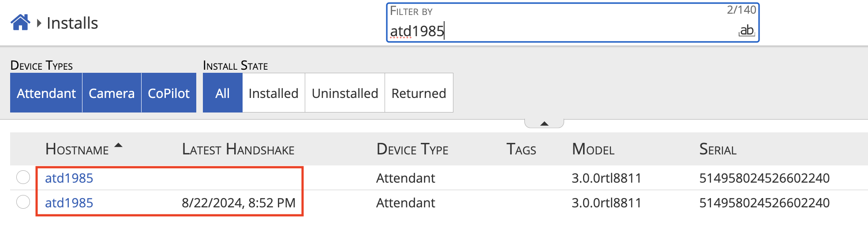The image size is (868, 225).
Task: Toggle the Attendant device type filter
Action: (46, 93)
